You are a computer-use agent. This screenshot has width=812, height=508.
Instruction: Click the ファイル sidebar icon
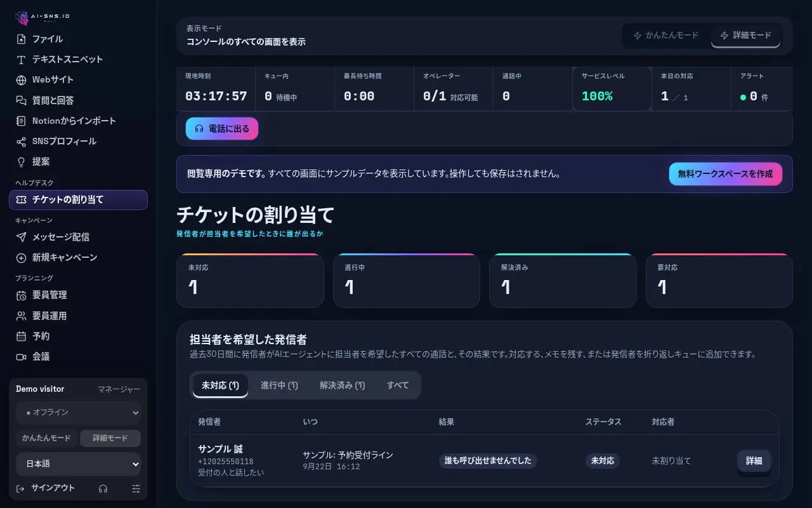coord(21,39)
